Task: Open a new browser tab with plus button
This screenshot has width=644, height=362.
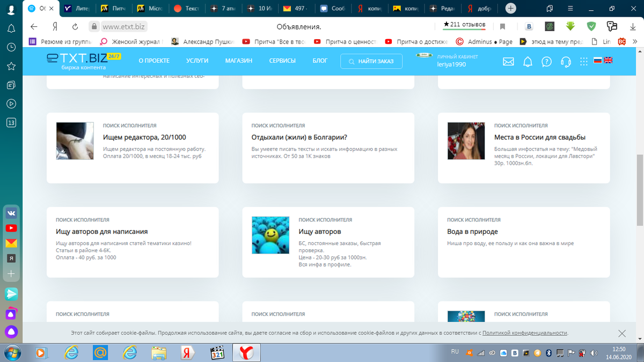Action: [511, 9]
